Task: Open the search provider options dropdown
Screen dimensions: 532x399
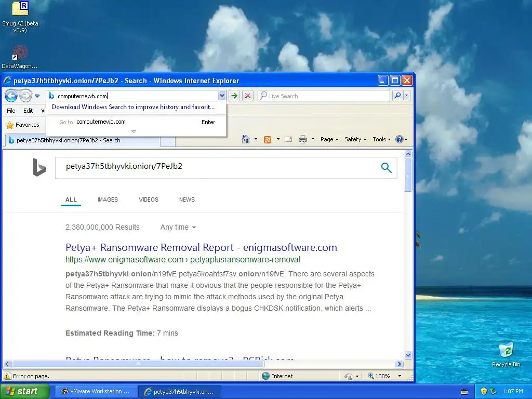Action: tap(406, 96)
